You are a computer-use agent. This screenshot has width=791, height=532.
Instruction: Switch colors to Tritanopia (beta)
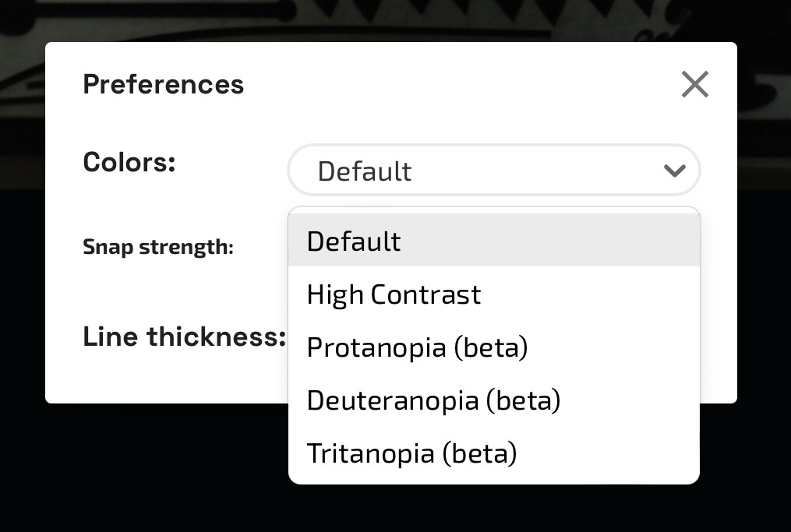pyautogui.click(x=494, y=453)
